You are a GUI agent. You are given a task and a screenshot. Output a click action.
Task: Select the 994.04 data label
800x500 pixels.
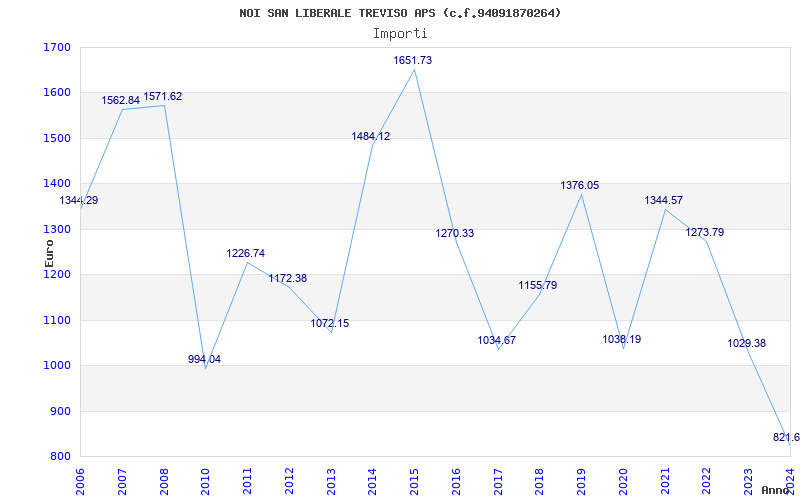tap(204, 359)
